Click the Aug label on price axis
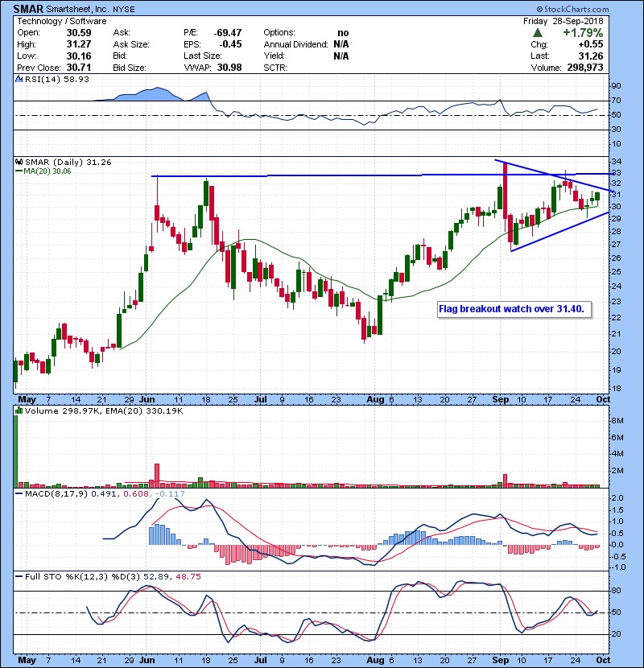The image size is (644, 668). [x=375, y=400]
